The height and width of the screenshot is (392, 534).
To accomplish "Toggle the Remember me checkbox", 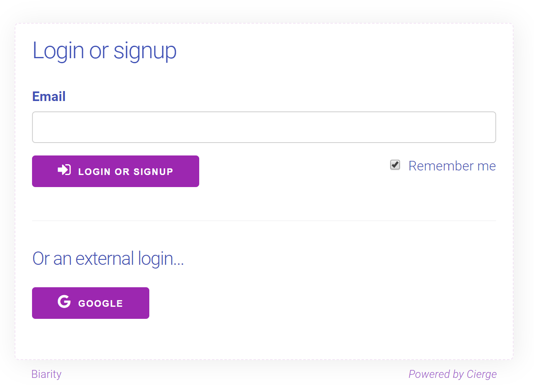I will 395,165.
